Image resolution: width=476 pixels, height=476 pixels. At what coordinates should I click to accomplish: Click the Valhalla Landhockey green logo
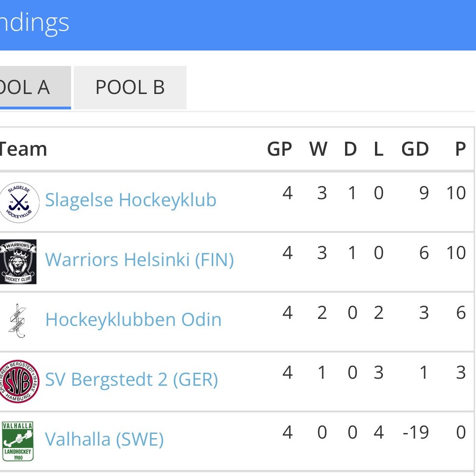click(18, 441)
